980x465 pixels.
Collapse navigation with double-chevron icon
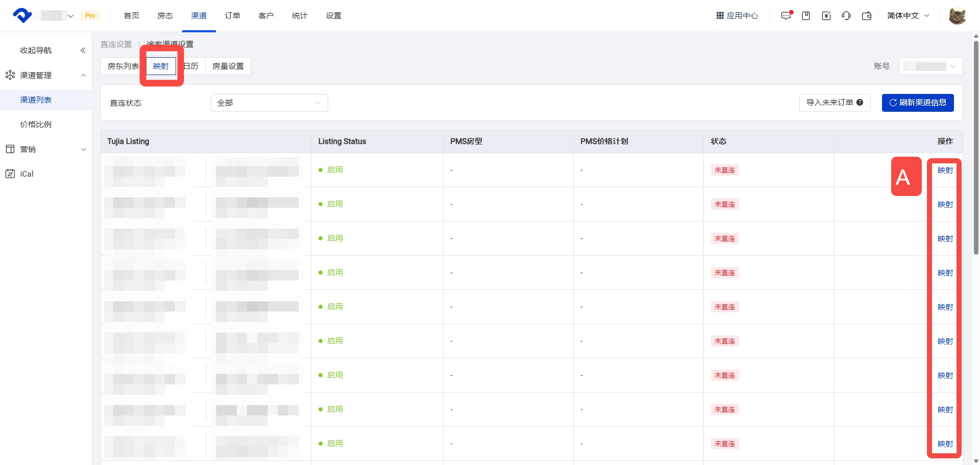(x=83, y=50)
